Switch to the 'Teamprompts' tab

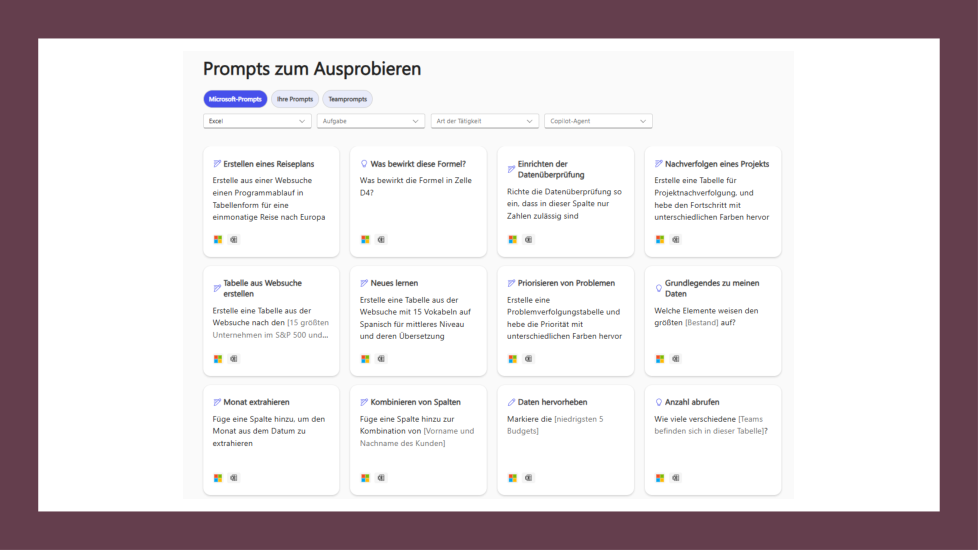(347, 99)
